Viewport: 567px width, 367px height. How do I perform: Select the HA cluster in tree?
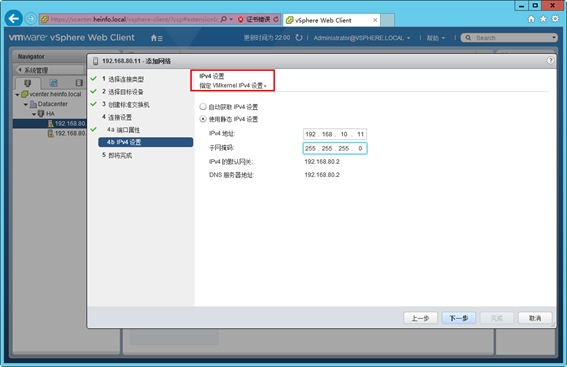click(x=46, y=114)
